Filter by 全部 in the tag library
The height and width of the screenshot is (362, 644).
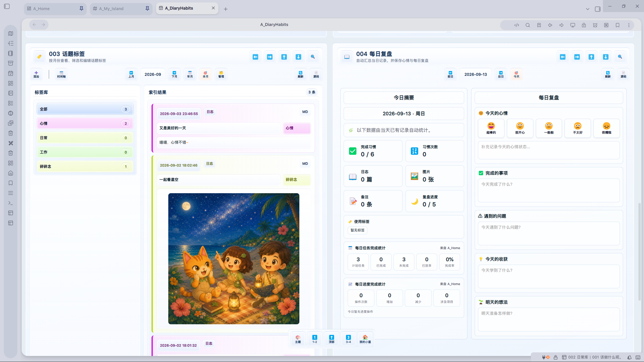(85, 109)
